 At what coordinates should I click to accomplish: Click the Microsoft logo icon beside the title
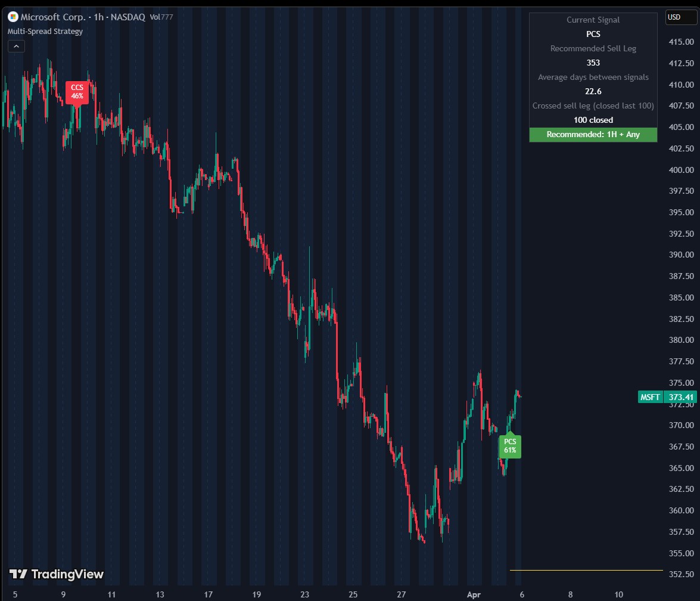click(13, 17)
